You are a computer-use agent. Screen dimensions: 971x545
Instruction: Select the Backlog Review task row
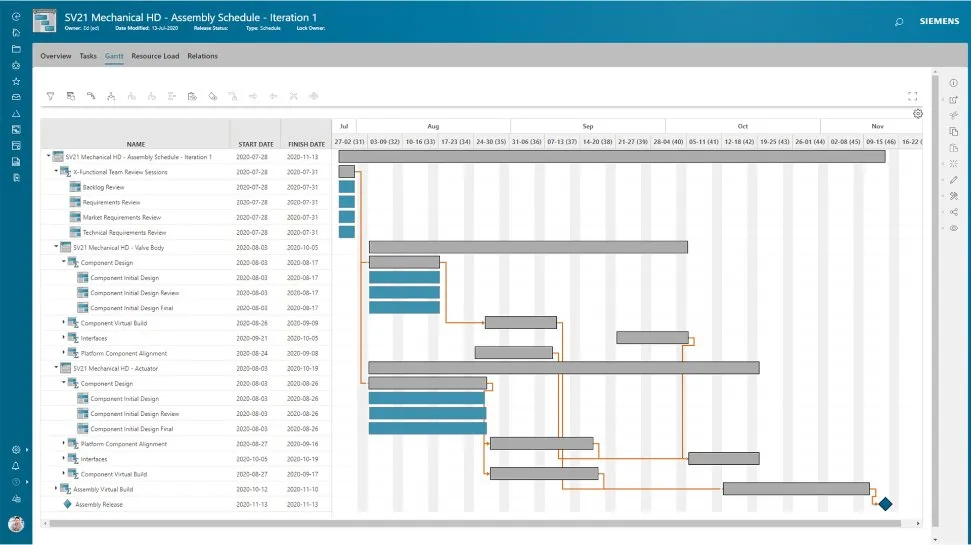pyautogui.click(x=103, y=187)
